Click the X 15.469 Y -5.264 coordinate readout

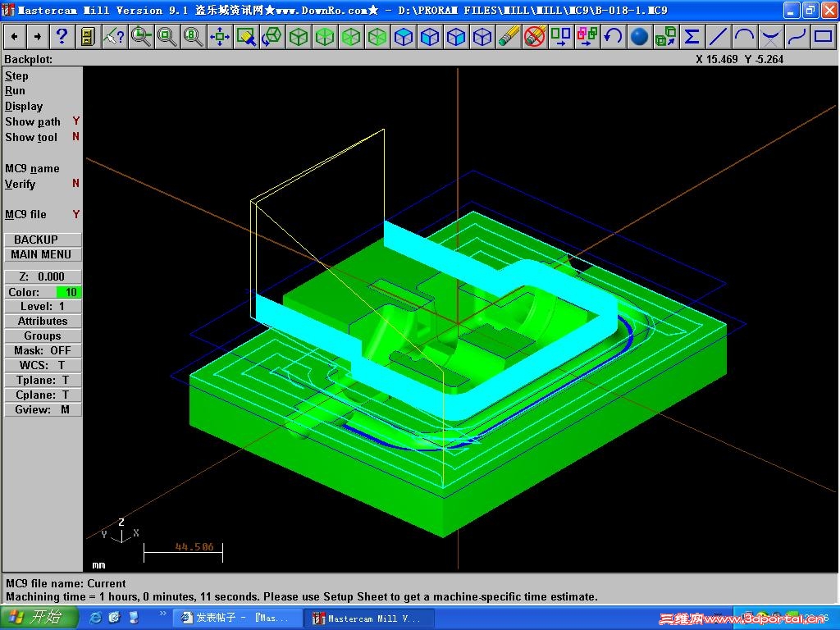(x=739, y=59)
